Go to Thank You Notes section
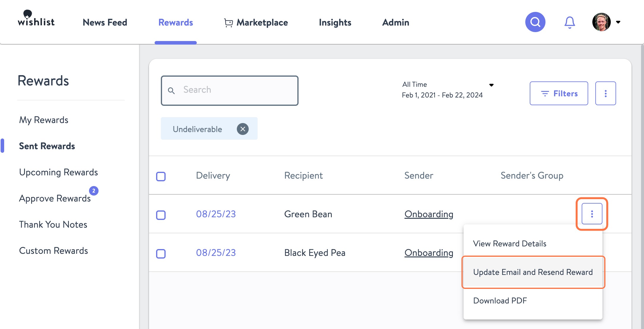644x329 pixels. (x=53, y=224)
